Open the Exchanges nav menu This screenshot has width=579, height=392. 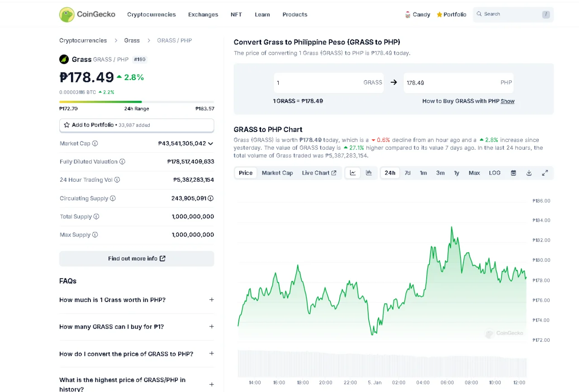203,14
